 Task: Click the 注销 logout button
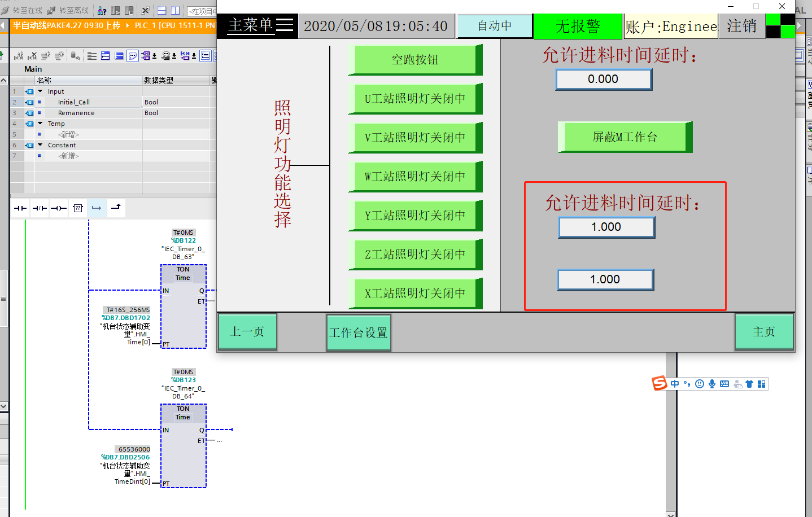coord(741,26)
